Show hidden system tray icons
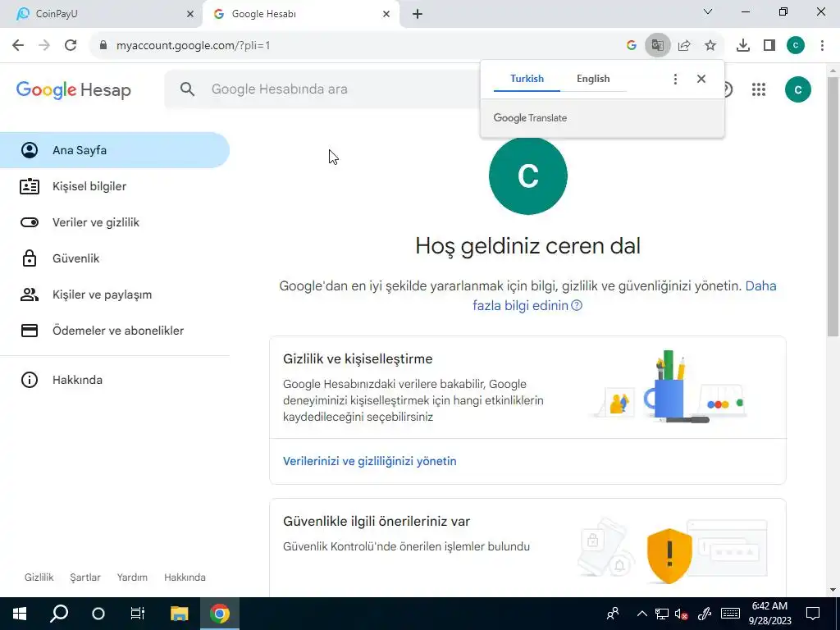Image resolution: width=840 pixels, height=630 pixels. 641,614
